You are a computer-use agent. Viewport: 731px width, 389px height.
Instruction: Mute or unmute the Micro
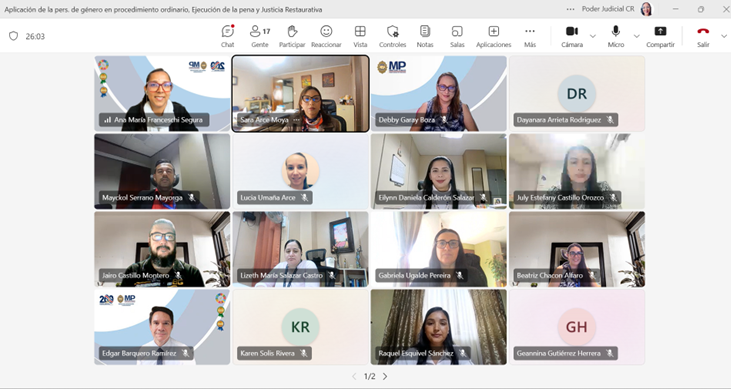(615, 36)
